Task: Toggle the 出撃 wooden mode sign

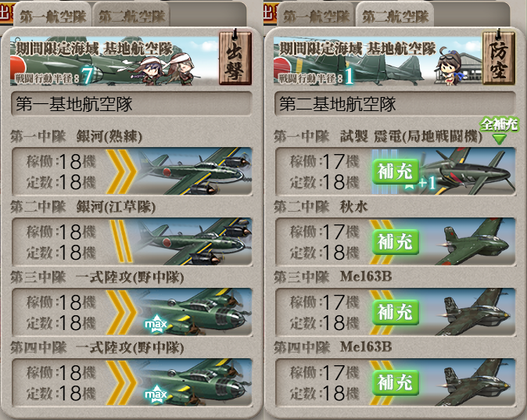Action: 235,57
